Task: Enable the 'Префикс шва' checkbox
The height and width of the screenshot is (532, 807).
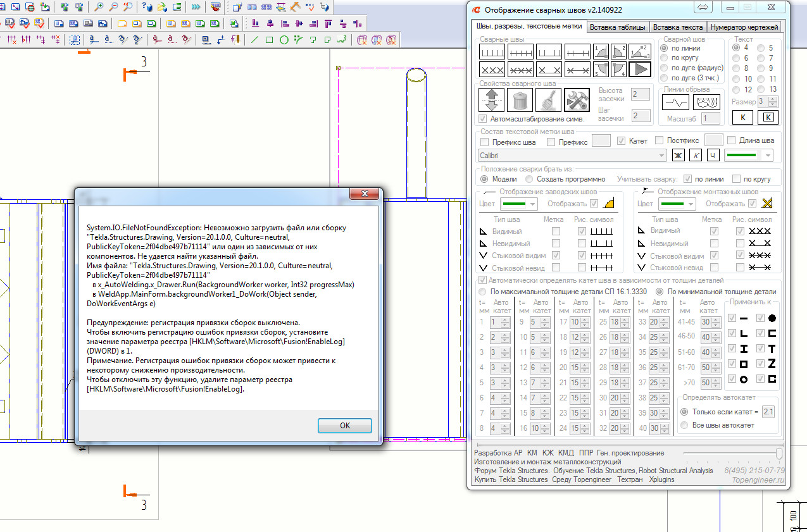Action: click(485, 142)
